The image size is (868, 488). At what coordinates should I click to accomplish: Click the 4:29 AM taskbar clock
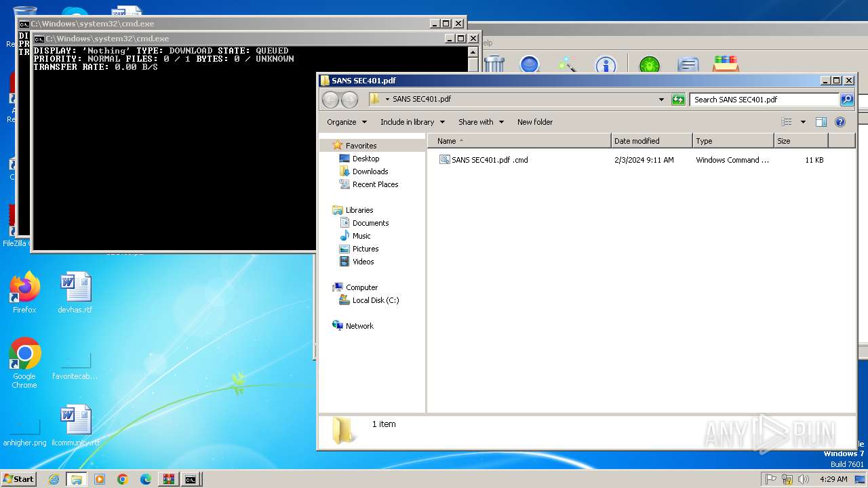pos(833,479)
